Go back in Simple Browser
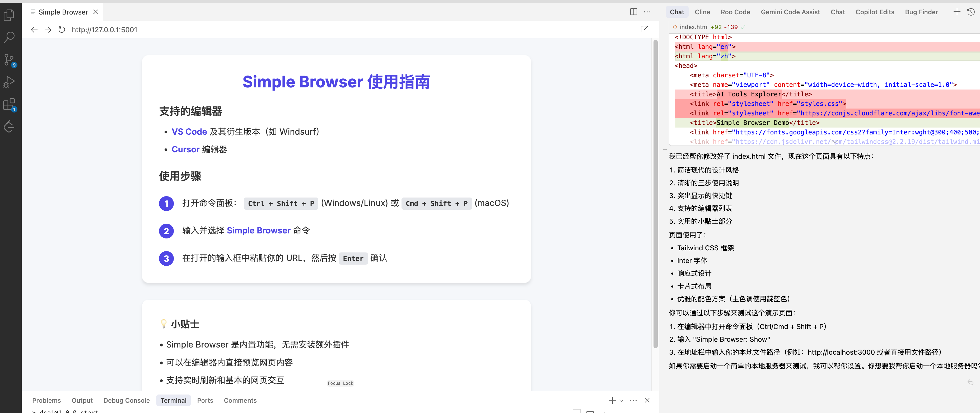Screen dimensions: 980x413 34,30
